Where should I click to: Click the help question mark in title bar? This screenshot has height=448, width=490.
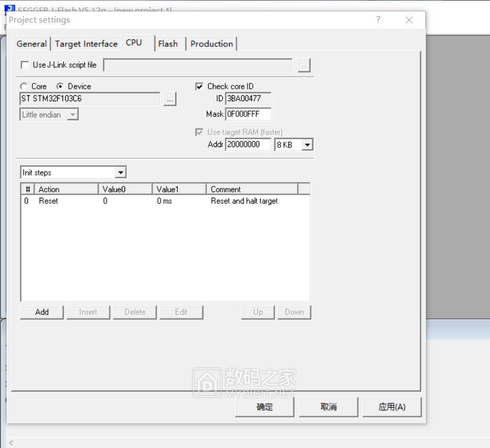(x=378, y=20)
